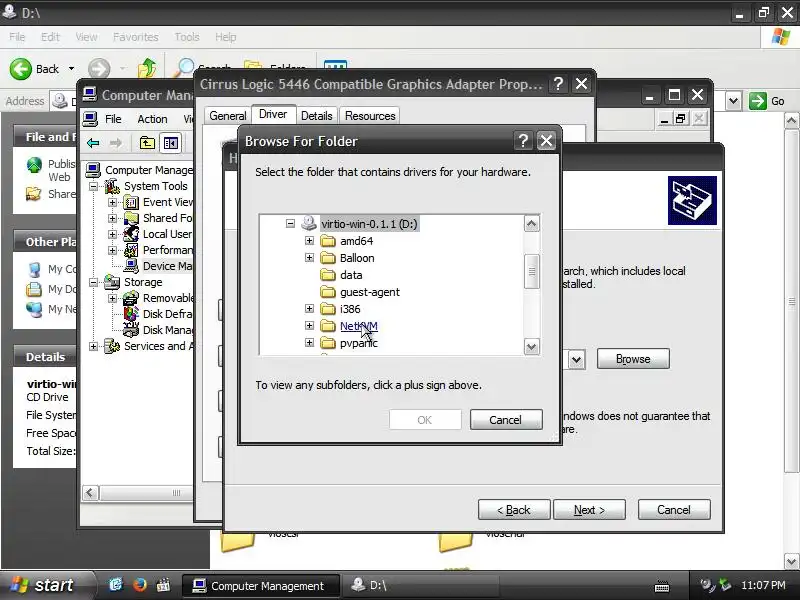Click the keyboard icon in taskbar
This screenshot has height=600, width=800.
click(662, 587)
